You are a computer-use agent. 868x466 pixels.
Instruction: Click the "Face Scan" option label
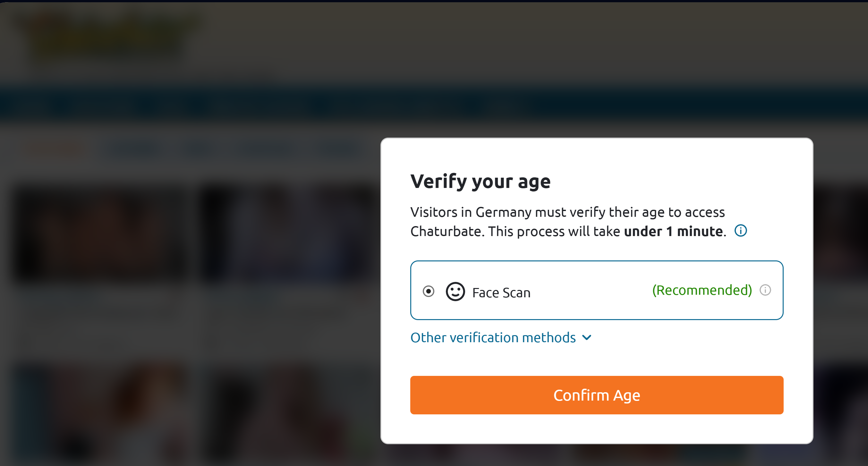(x=501, y=292)
